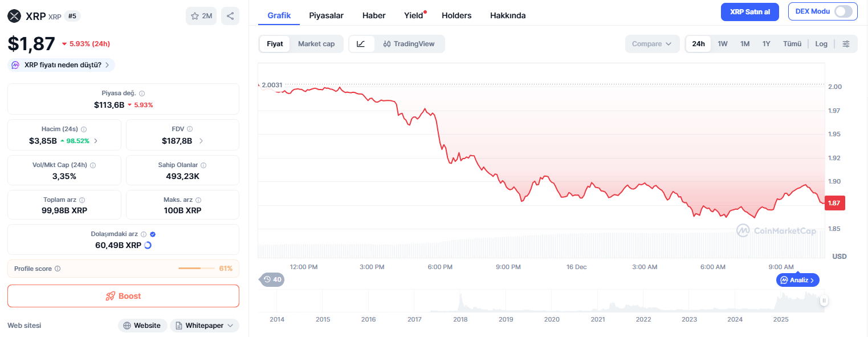Screen dimensions: 868x337
Task: Switch chart to TradingView
Action: coord(409,44)
